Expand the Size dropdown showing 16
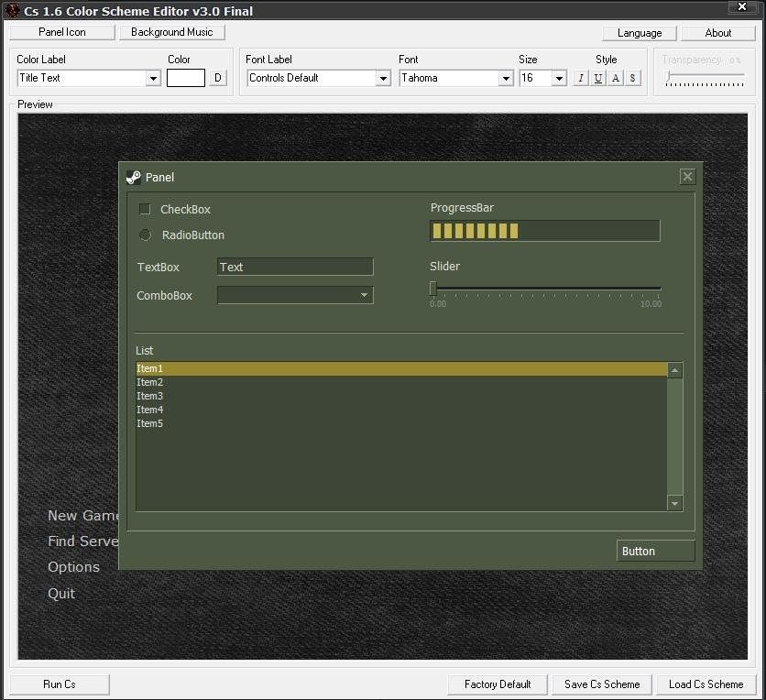 (559, 78)
